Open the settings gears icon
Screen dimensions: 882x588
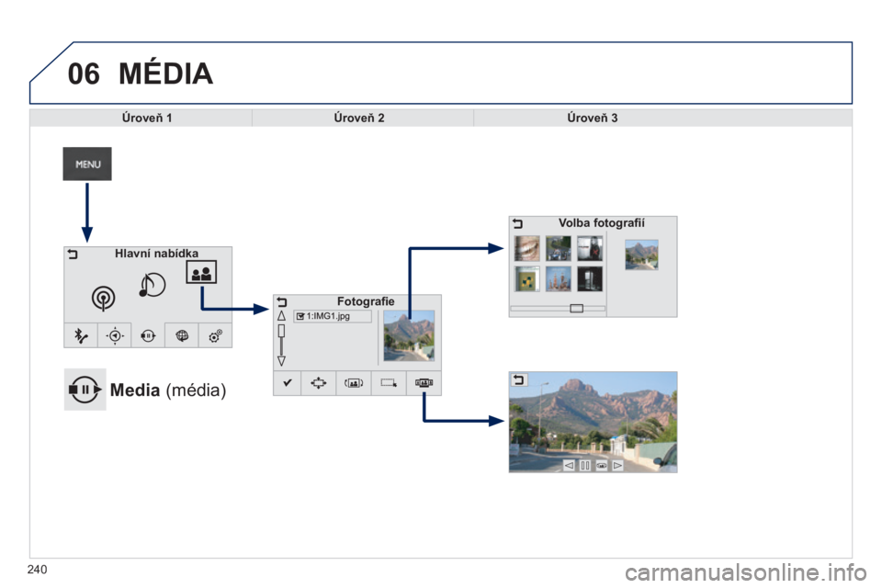click(x=216, y=336)
